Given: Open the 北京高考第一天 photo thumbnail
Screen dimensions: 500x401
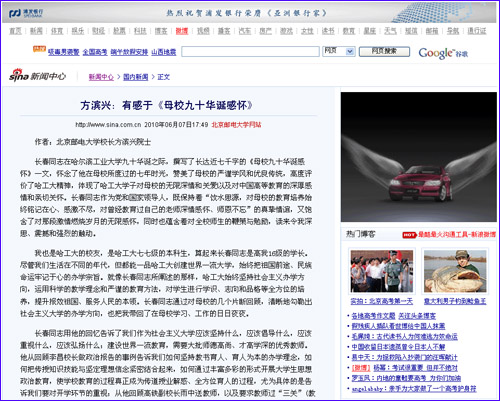Looking at the screenshot, I should (x=382, y=271).
